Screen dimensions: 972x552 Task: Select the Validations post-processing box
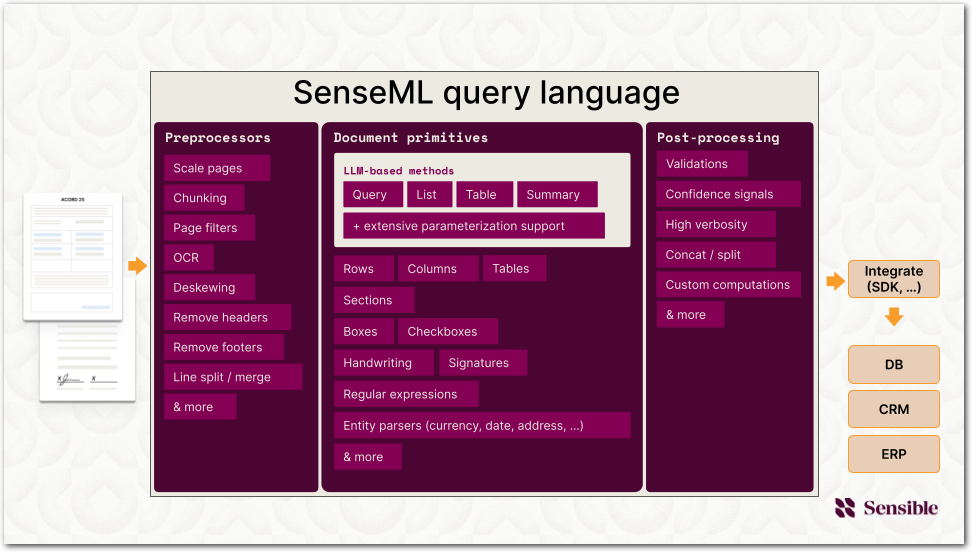click(702, 164)
